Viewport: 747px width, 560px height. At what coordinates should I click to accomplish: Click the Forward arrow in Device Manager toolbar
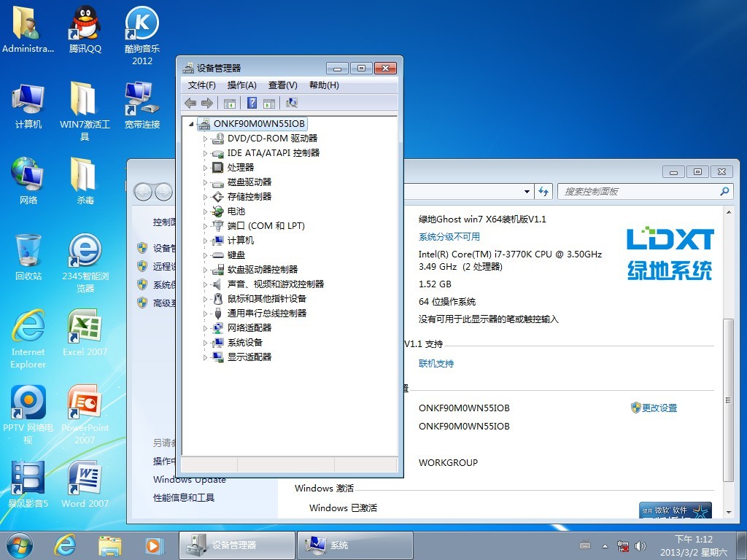click(x=206, y=103)
